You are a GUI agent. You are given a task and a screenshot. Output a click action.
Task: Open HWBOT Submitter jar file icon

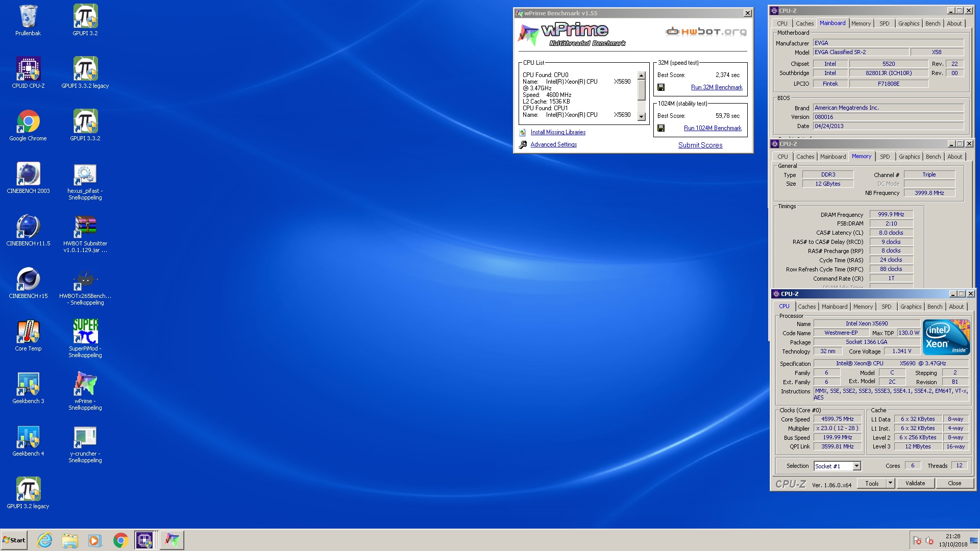85,234
